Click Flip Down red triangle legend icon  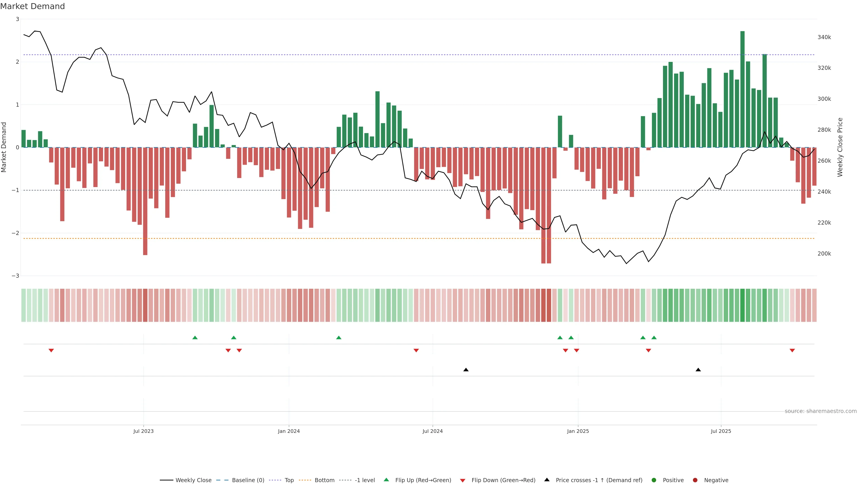463,480
